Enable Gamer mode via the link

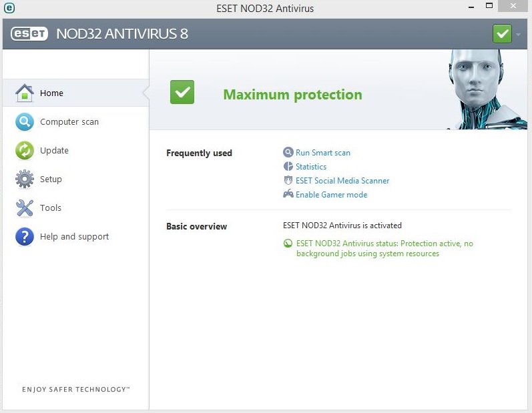point(331,195)
